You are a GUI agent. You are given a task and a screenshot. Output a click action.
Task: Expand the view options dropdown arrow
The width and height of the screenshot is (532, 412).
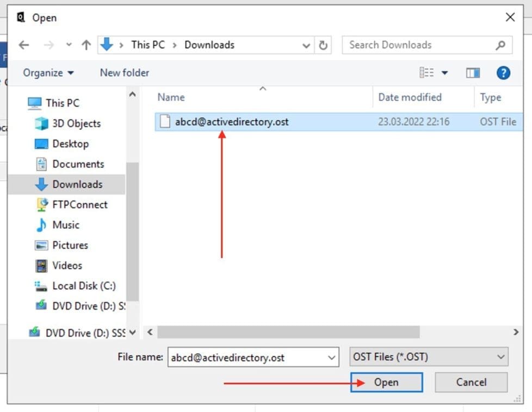tap(444, 73)
